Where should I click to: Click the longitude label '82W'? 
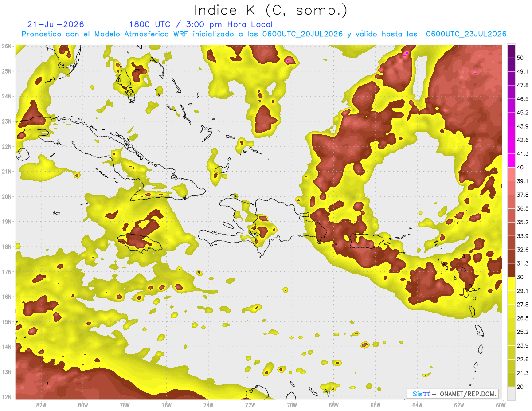[x=41, y=405]
